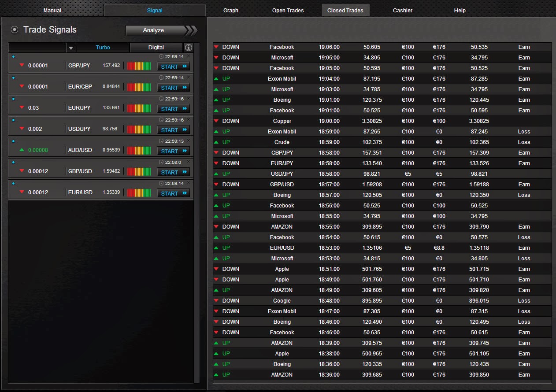Click the 895.895 entry price
The width and height of the screenshot is (556, 392).
click(372, 301)
